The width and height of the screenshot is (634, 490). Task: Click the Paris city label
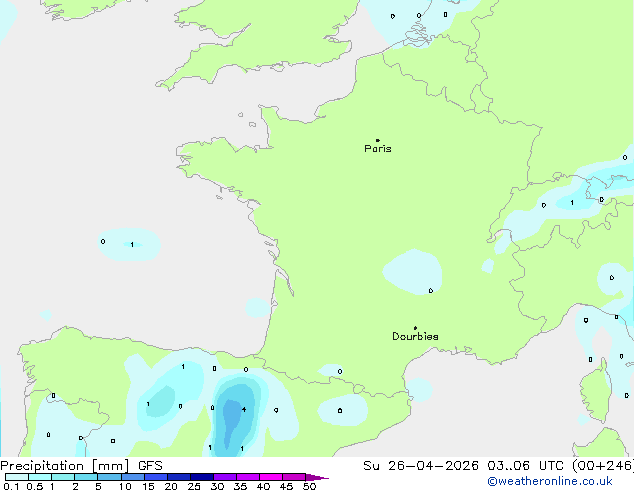(x=378, y=149)
